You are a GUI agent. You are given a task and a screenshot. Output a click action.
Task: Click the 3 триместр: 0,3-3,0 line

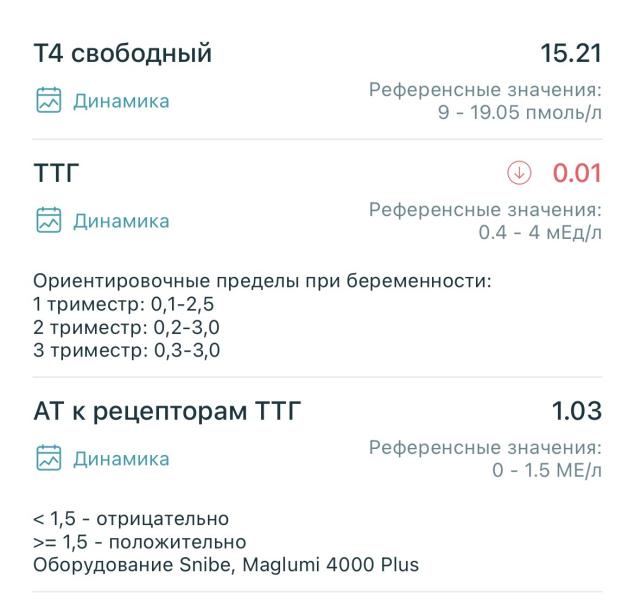tap(127, 350)
